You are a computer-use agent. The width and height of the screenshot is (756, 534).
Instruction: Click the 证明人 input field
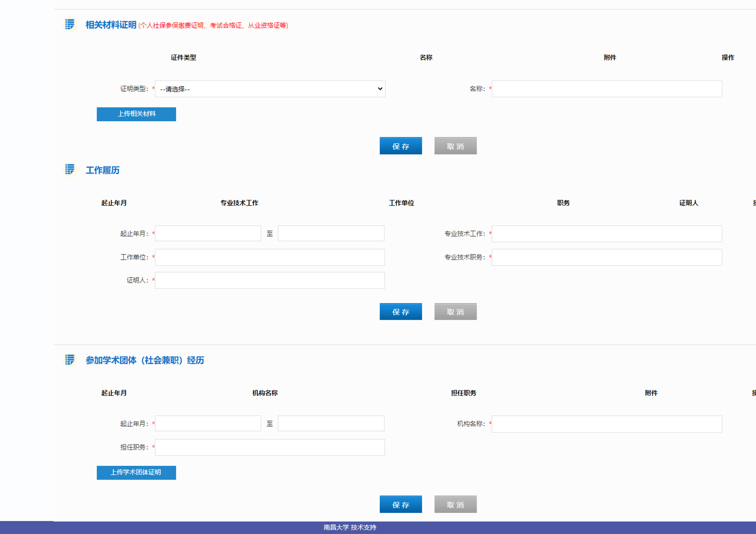point(270,280)
